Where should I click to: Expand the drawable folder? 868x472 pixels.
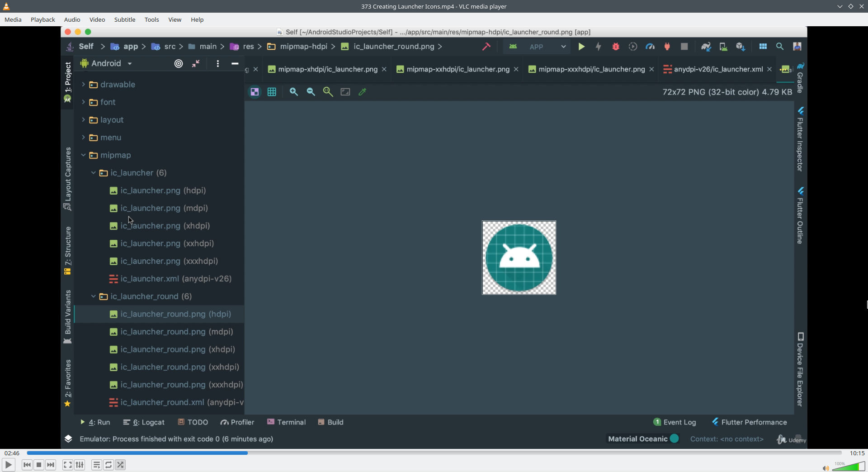tap(83, 85)
